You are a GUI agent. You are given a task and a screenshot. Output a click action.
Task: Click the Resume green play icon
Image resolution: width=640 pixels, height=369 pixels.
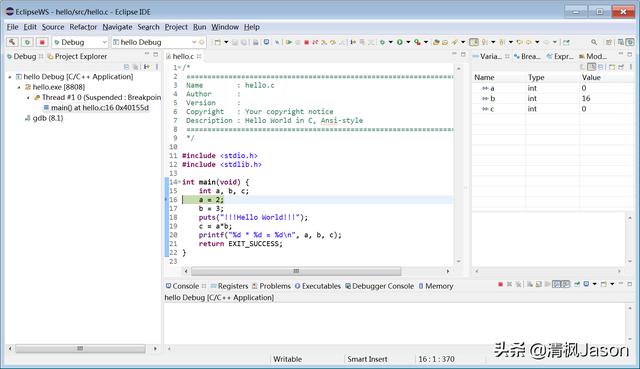pos(289,42)
